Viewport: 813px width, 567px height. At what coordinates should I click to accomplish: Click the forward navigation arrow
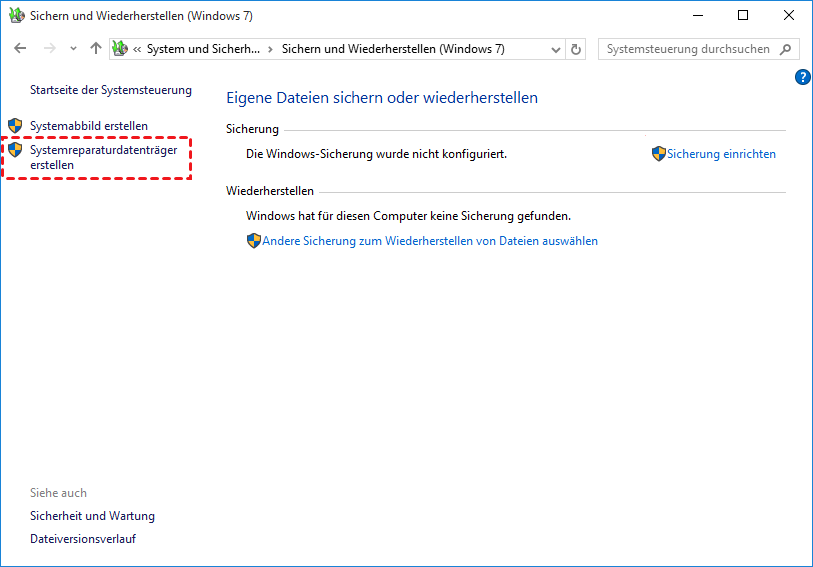coord(50,49)
